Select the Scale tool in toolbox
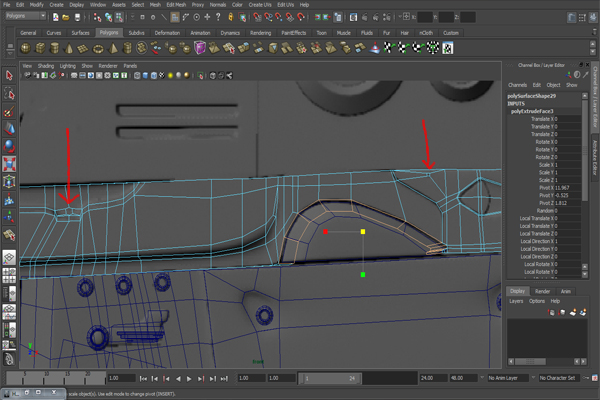The height and width of the screenshot is (400, 600). point(9,164)
